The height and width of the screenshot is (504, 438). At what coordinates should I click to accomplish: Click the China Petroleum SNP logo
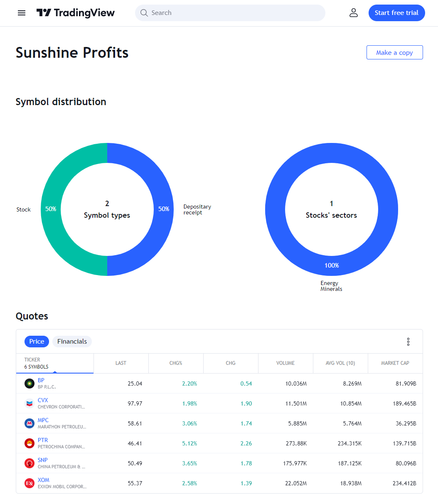(x=29, y=463)
